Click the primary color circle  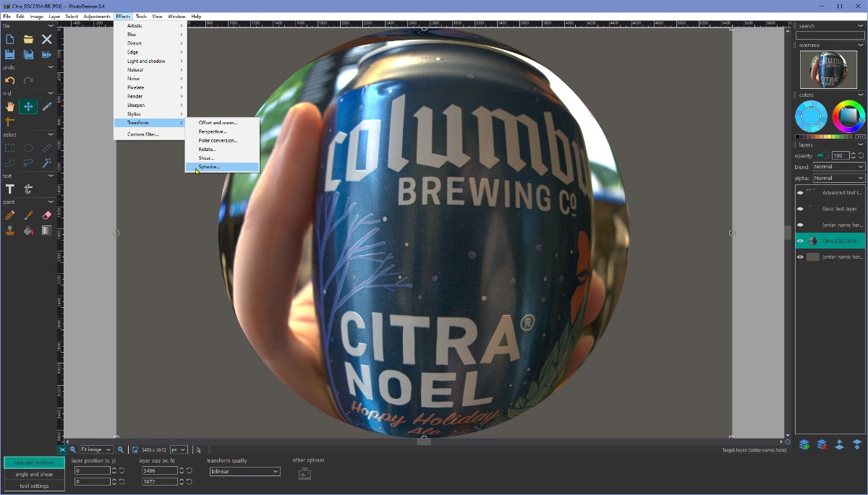pyautogui.click(x=811, y=116)
